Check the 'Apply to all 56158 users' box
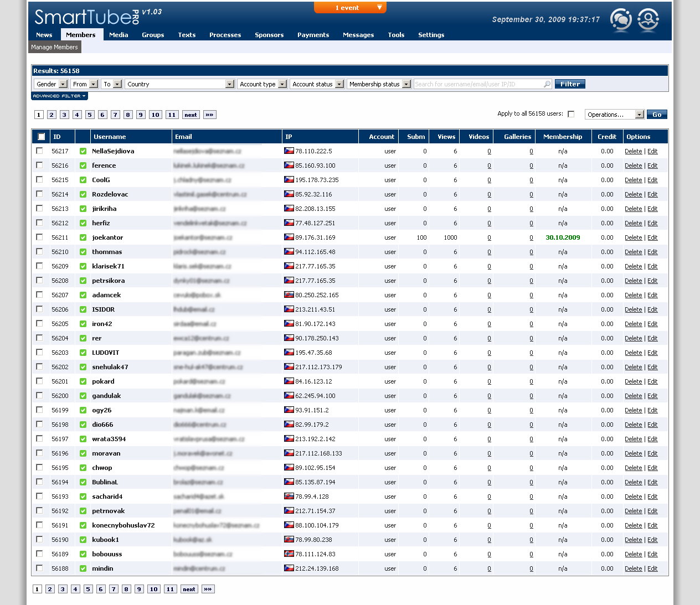The height and width of the screenshot is (605, 700). tap(571, 114)
